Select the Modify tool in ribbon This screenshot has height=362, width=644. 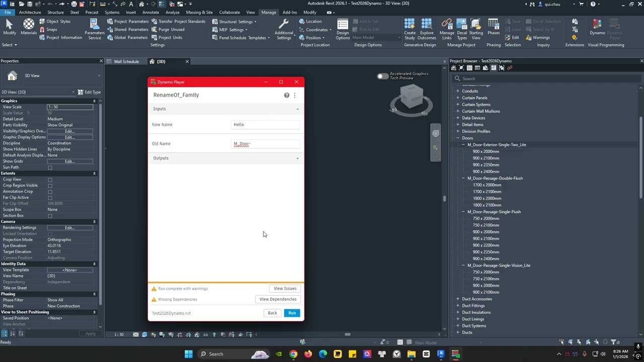(9, 28)
